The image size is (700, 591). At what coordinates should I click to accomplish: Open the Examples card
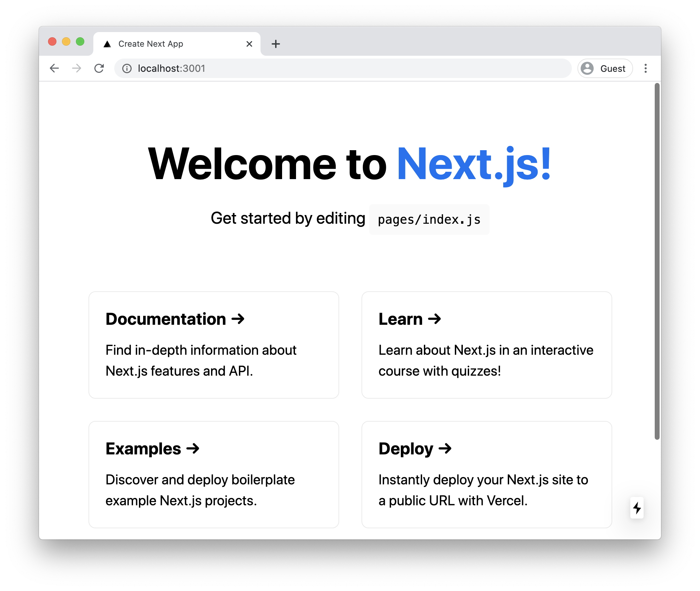point(213,474)
